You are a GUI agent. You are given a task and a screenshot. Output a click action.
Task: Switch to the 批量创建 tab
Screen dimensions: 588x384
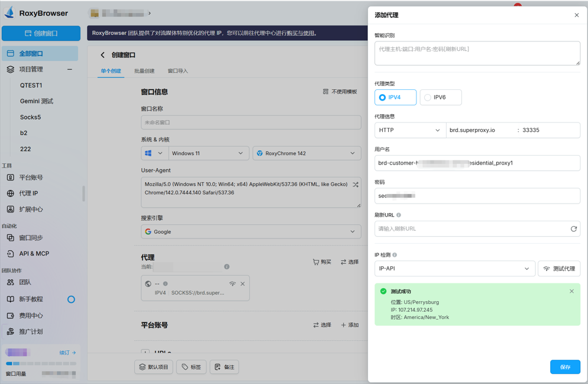point(144,71)
